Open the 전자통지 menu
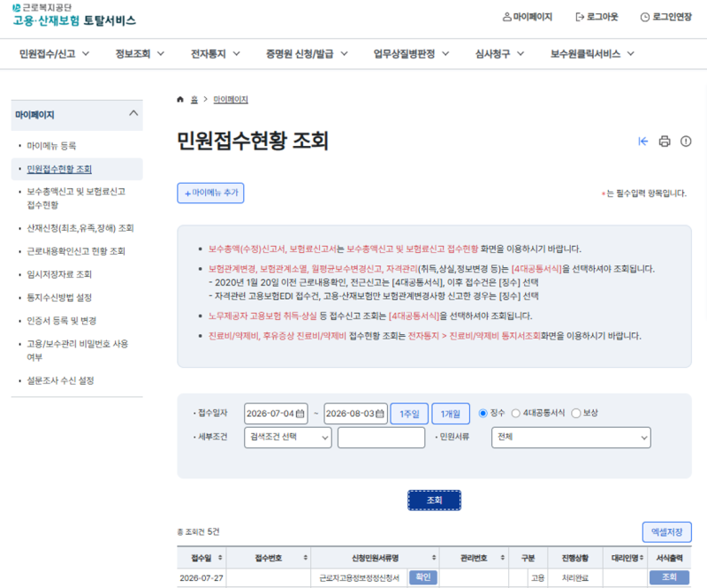 (x=216, y=54)
